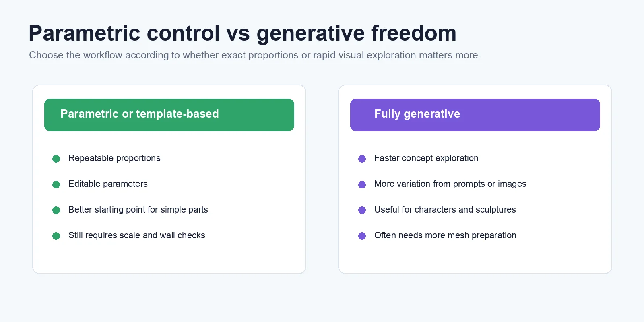The height and width of the screenshot is (322, 644).
Task: Click purple bullet beside Useful for characters
Action: 362,210
